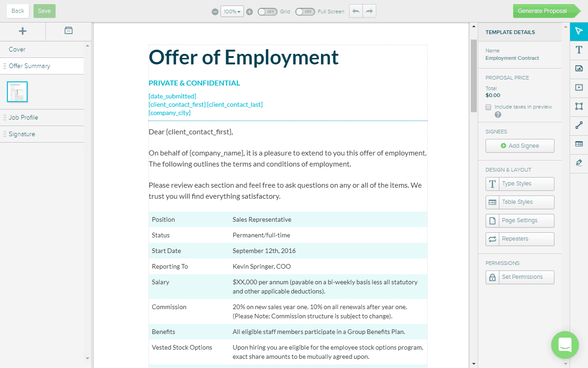Viewport: 588px width, 368px height.
Task: Click the Sales Representative table cell
Action: 262,219
